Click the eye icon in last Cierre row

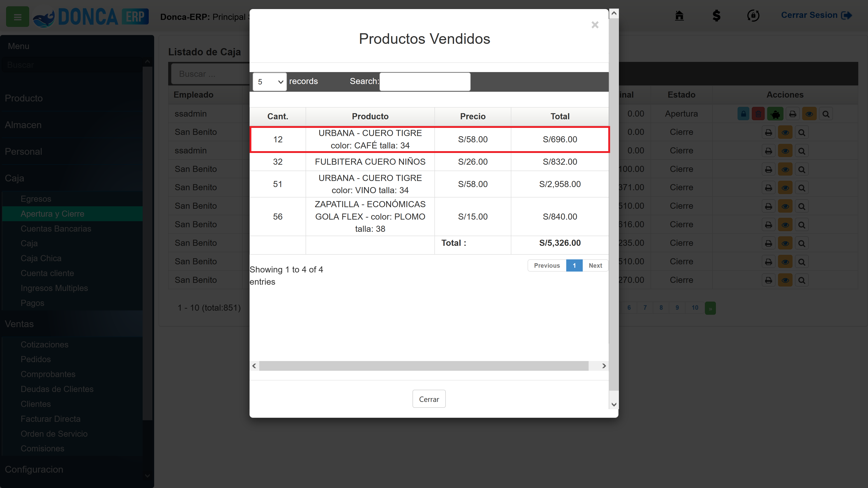pyautogui.click(x=785, y=280)
